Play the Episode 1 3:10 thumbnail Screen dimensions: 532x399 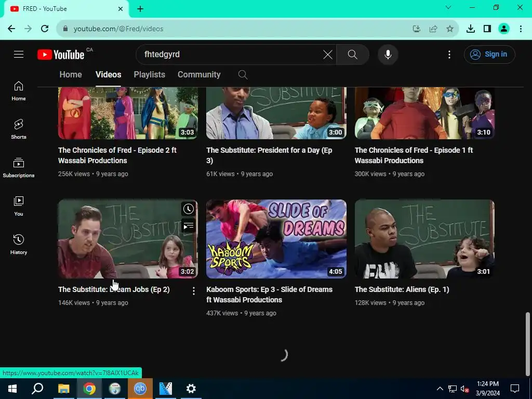click(424, 113)
